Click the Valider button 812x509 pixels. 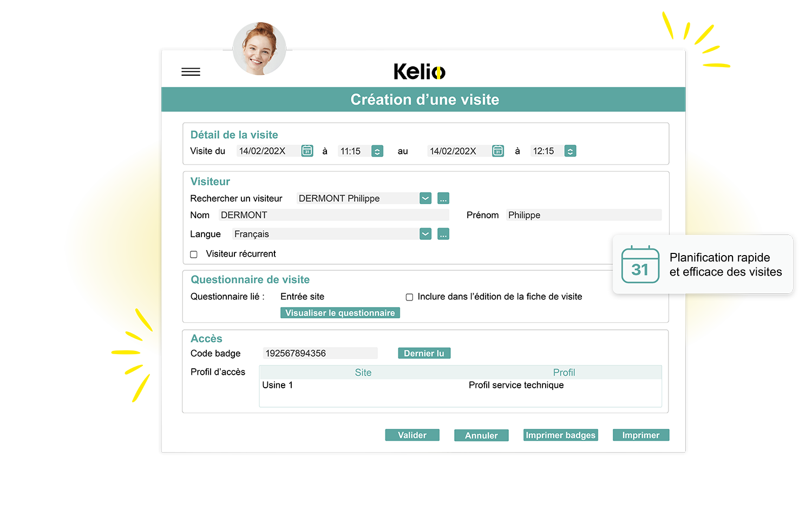click(x=412, y=435)
